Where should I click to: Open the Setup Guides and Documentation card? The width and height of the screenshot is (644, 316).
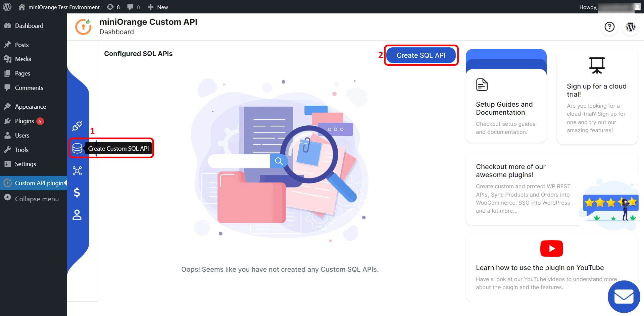[x=506, y=106]
